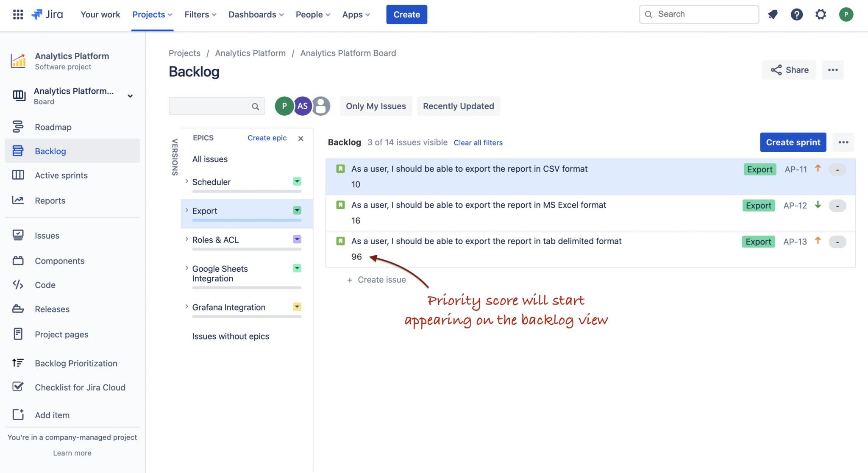Expand the Scheduler epic

click(186, 181)
